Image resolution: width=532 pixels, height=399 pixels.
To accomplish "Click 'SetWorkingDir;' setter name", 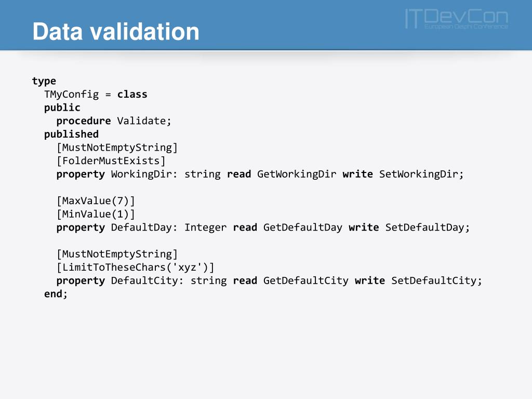I will 421,175.
